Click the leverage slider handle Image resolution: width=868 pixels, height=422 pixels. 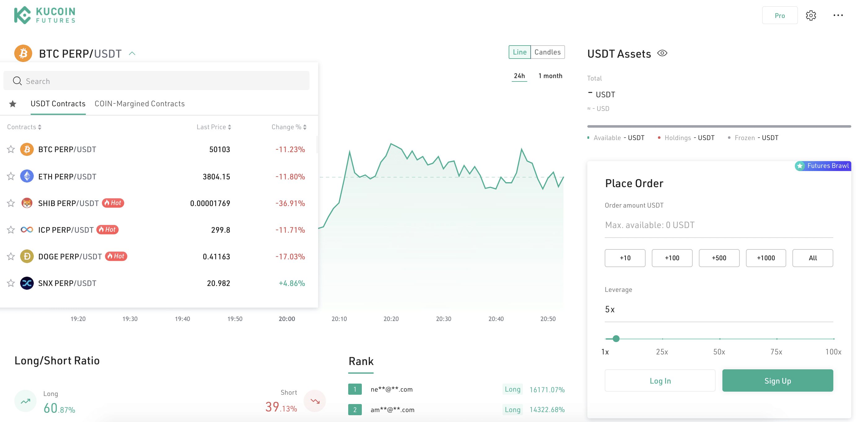coord(616,339)
